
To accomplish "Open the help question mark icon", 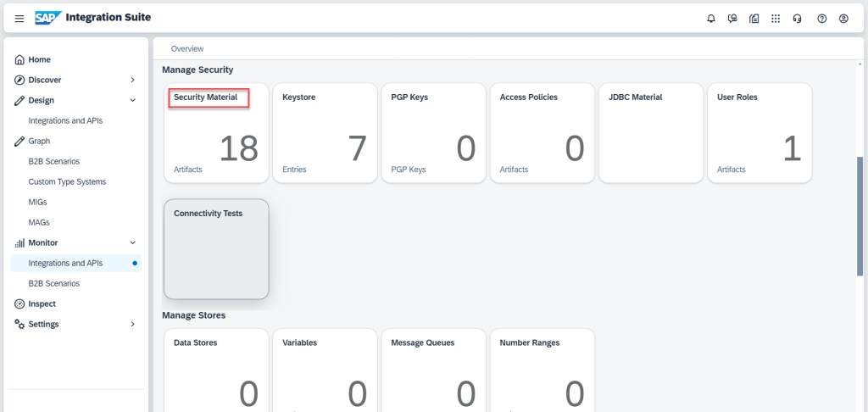I will click(x=821, y=18).
